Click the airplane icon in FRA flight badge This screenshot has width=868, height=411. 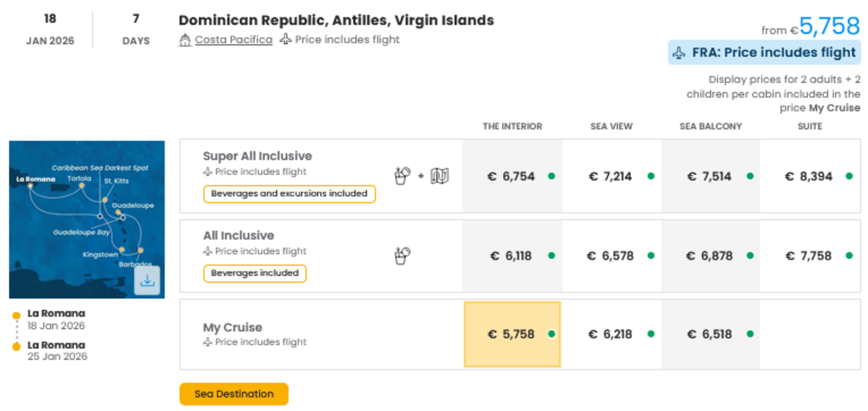pyautogui.click(x=679, y=53)
